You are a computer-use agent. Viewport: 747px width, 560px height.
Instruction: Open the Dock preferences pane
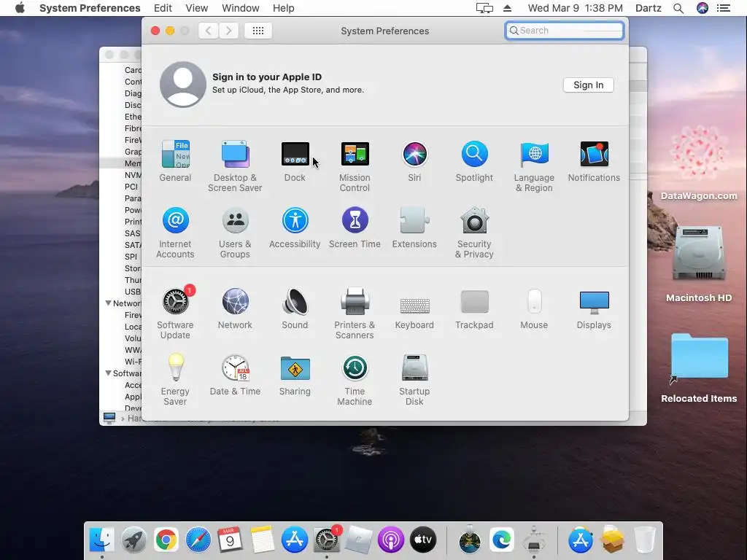click(295, 160)
